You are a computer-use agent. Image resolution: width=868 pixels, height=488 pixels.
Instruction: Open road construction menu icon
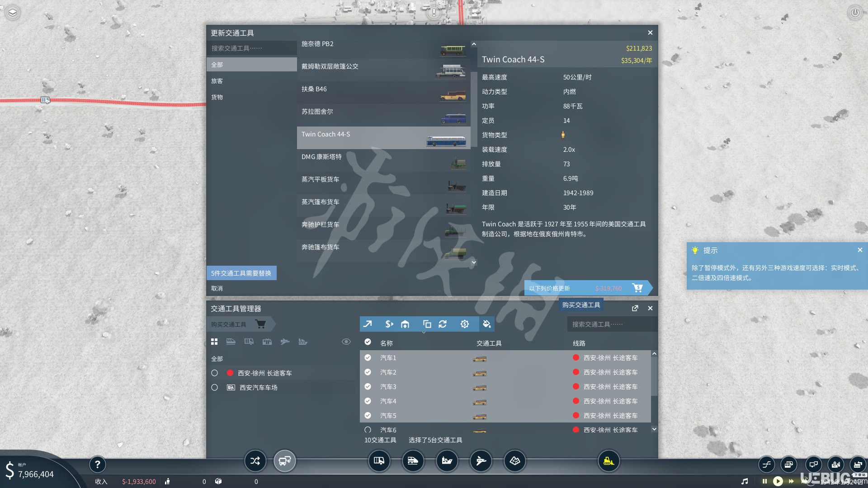[379, 461]
